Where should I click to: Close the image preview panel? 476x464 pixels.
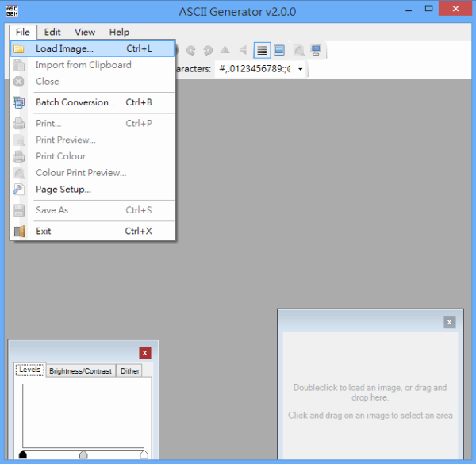tap(449, 322)
